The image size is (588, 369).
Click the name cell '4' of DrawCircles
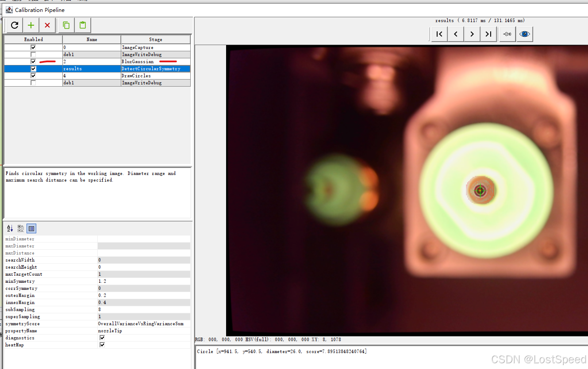point(92,76)
